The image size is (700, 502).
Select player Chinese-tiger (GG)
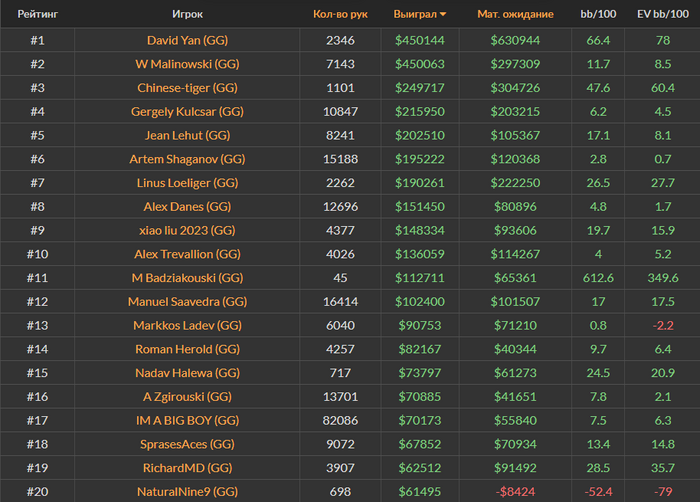tap(187, 88)
